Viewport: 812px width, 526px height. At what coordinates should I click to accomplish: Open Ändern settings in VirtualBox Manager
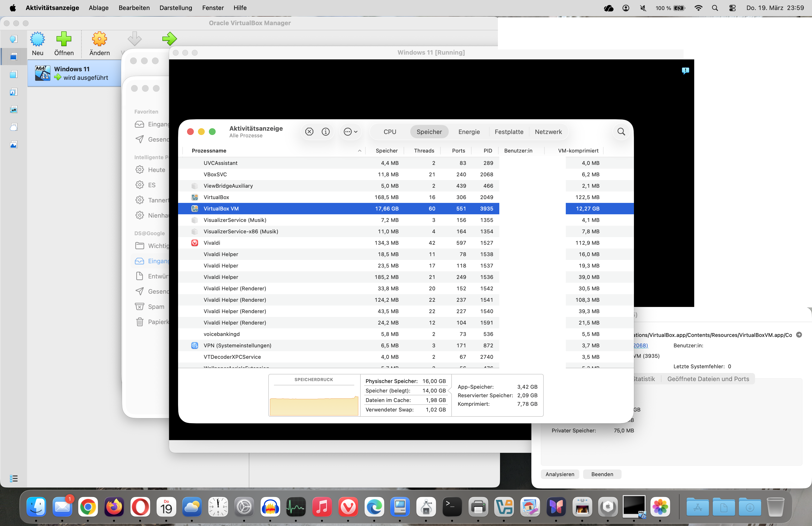(99, 44)
